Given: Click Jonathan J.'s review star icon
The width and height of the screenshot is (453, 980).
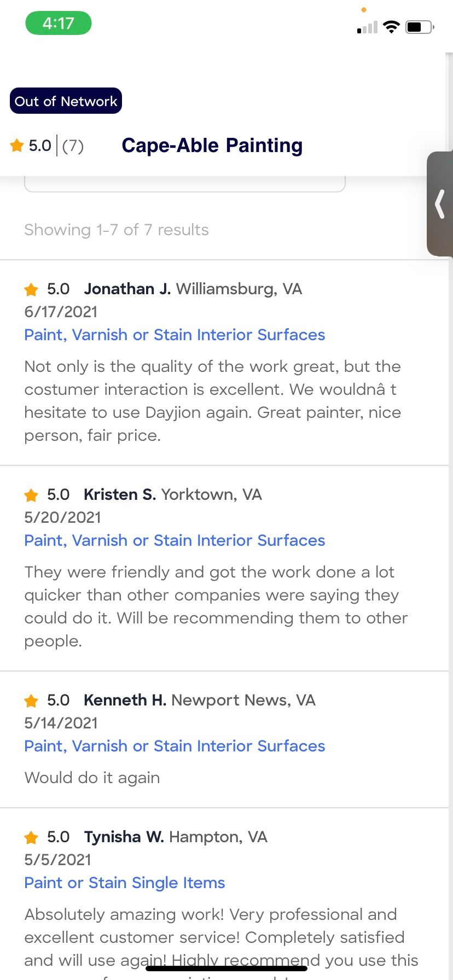Looking at the screenshot, I should point(31,289).
